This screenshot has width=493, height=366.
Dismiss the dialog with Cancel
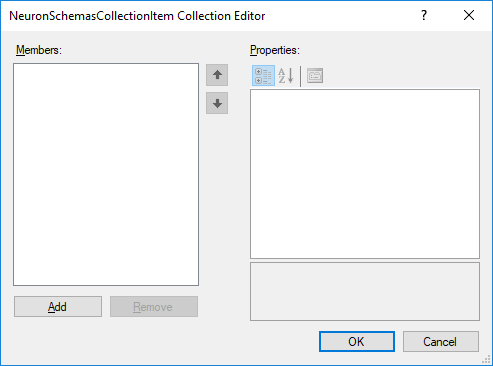[441, 342]
